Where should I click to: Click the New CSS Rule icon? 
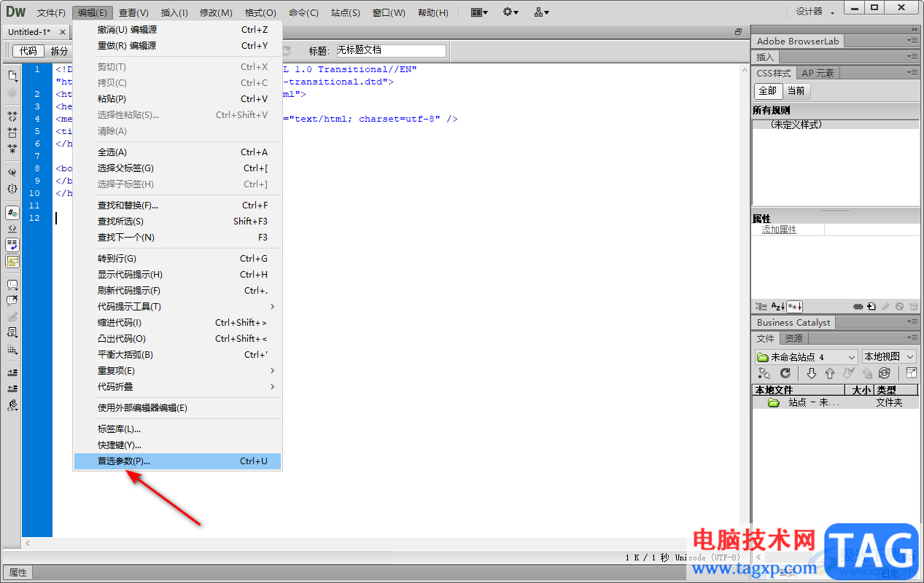pos(871,307)
